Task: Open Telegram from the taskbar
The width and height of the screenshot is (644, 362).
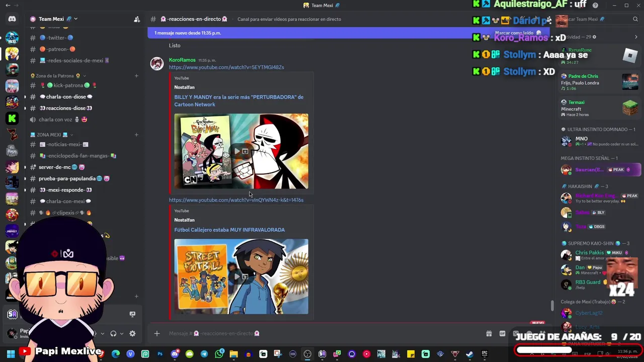Action: 204,354
